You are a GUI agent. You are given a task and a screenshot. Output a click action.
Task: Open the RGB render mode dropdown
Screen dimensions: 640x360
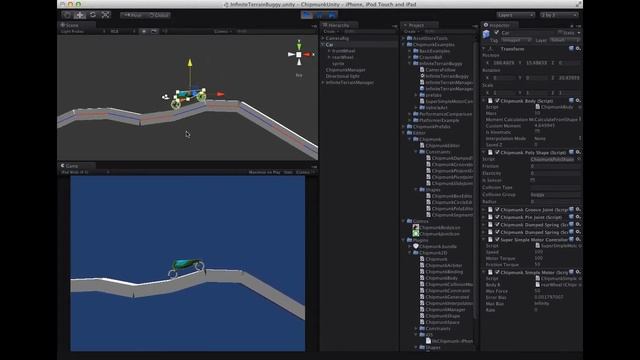coord(121,31)
